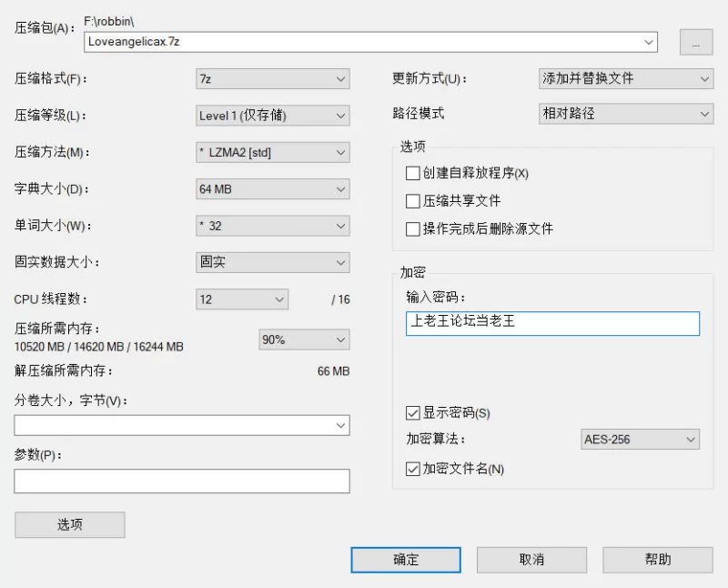Confirm with the 确定 button
Screen dimensions: 728x588
[x=406, y=560]
